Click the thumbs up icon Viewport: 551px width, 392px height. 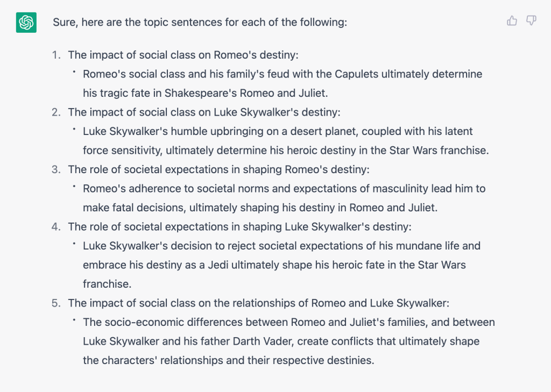coord(512,21)
